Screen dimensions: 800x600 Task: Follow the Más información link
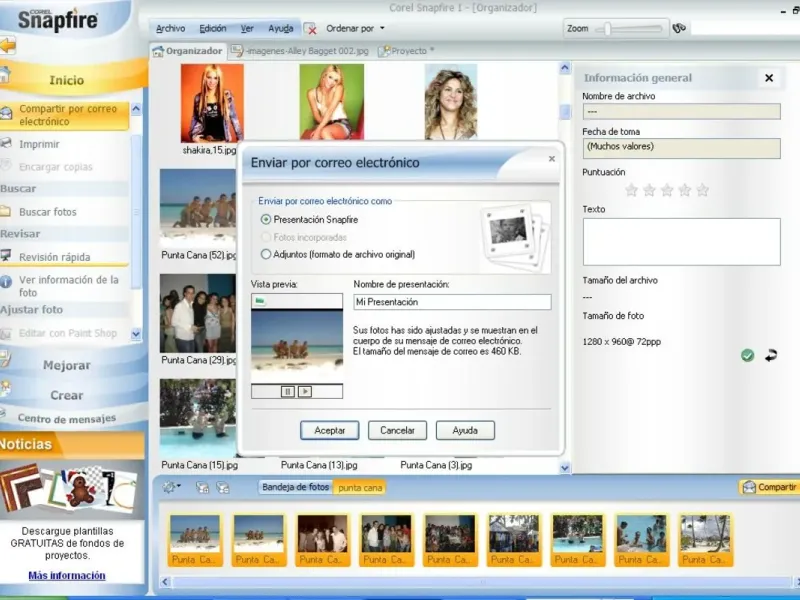[x=67, y=576]
